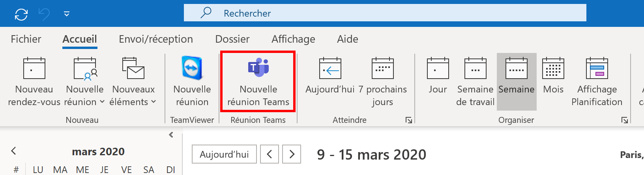
Task: Click the Nouveau rendez-vous calendar icon
Action: 34,68
